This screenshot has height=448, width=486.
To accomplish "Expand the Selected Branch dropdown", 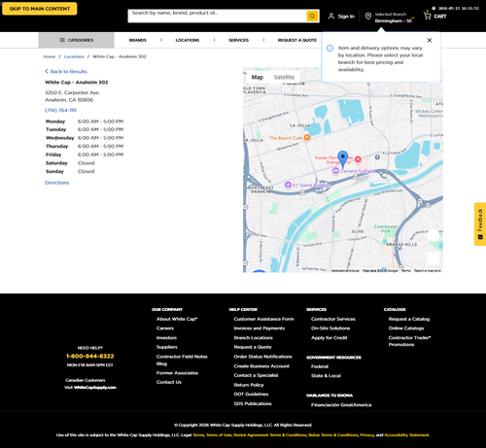I will coord(413,17).
